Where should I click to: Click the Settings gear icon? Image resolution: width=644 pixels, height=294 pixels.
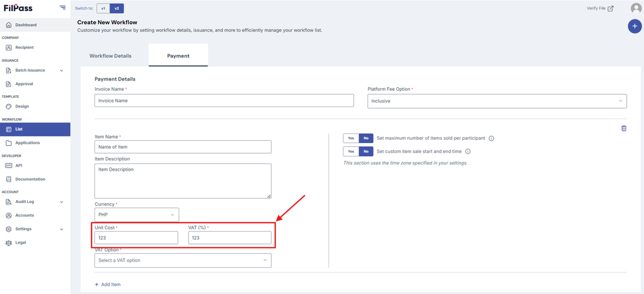pyautogui.click(x=9, y=229)
